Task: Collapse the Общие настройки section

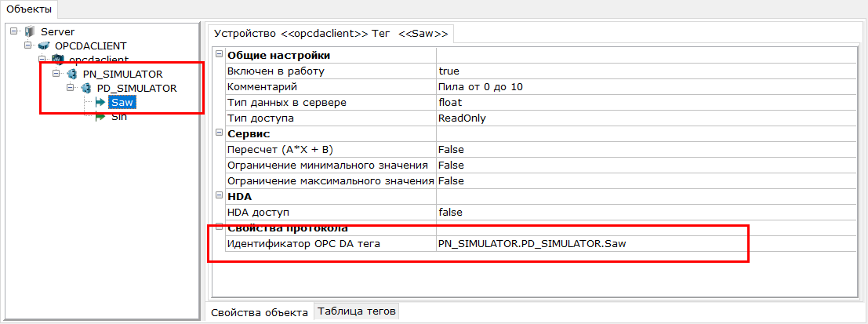Action: (x=219, y=55)
